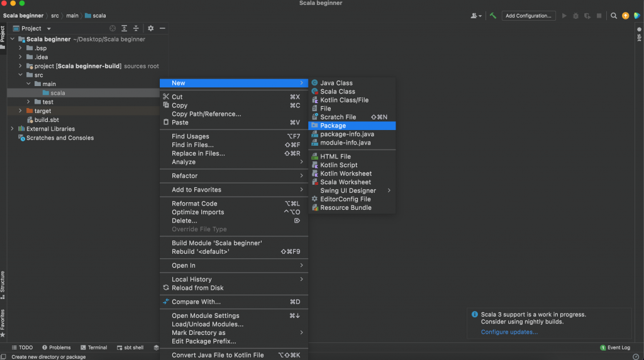Click the Collapse All icon in Project panel
Screen dimensions: 644x360
pyautogui.click(x=136, y=28)
